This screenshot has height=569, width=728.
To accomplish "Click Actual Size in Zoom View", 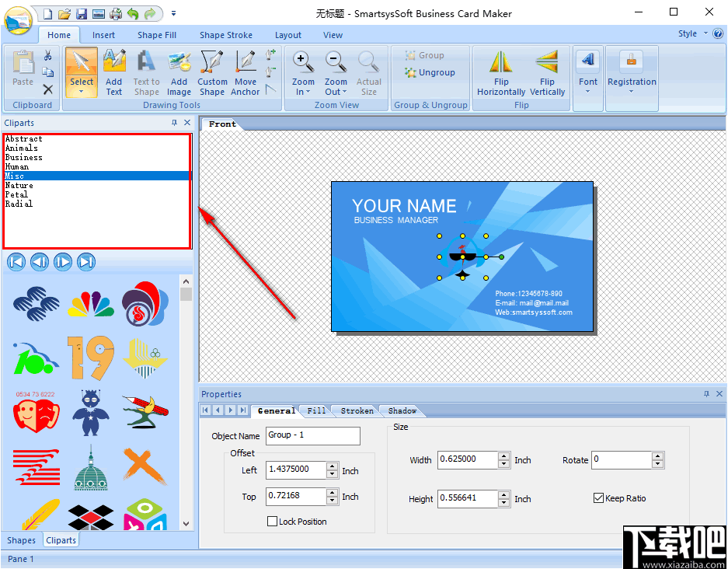I will pyautogui.click(x=368, y=72).
